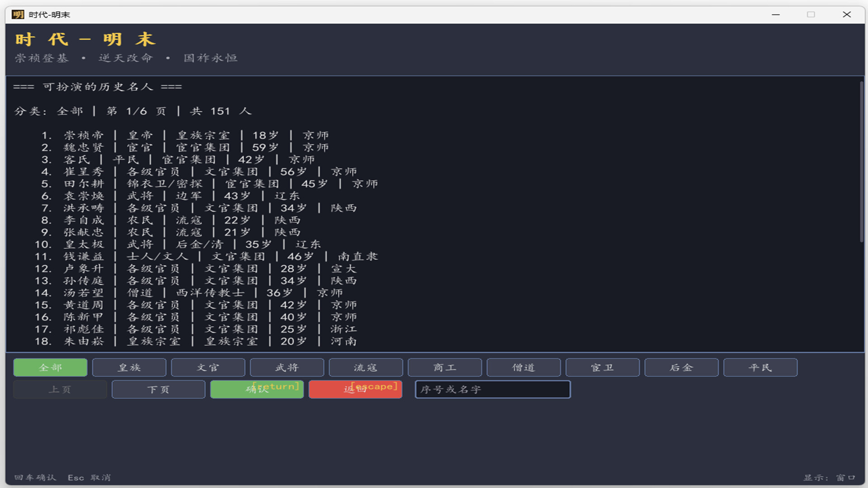Pick row 18 朱由崧
Image resolution: width=868 pixels, height=488 pixels.
tap(196, 342)
